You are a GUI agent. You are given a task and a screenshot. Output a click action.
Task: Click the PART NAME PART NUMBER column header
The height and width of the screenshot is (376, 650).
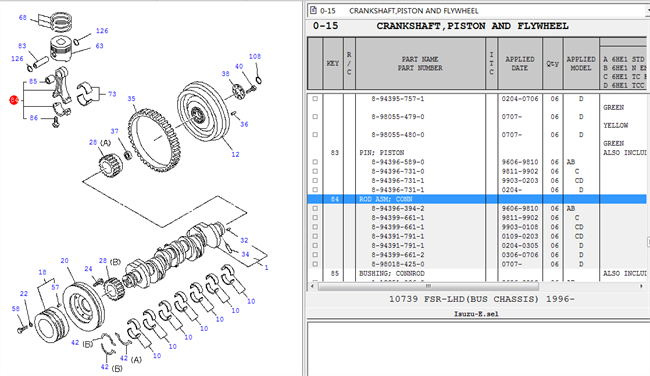420,63
